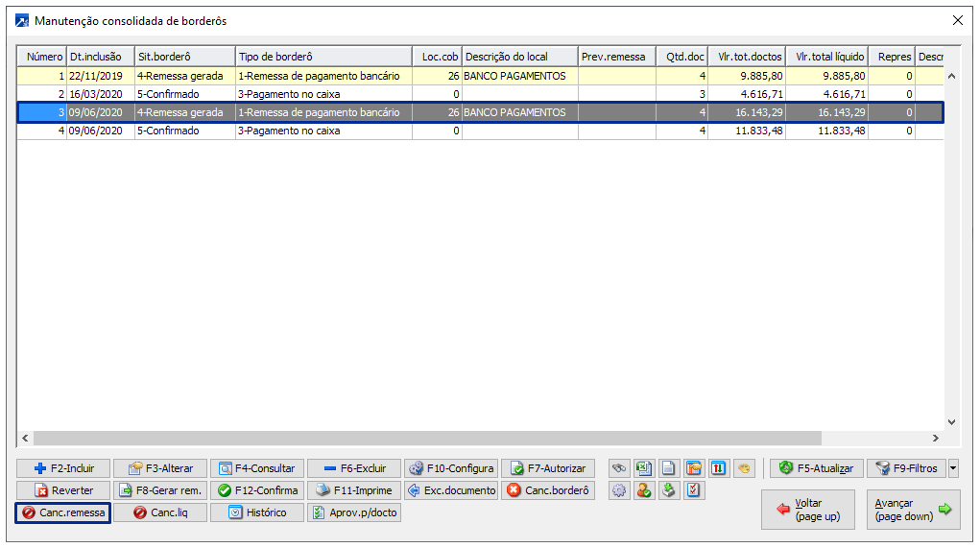980x548 pixels.
Task: Sort by the Número column header
Action: (x=42, y=57)
